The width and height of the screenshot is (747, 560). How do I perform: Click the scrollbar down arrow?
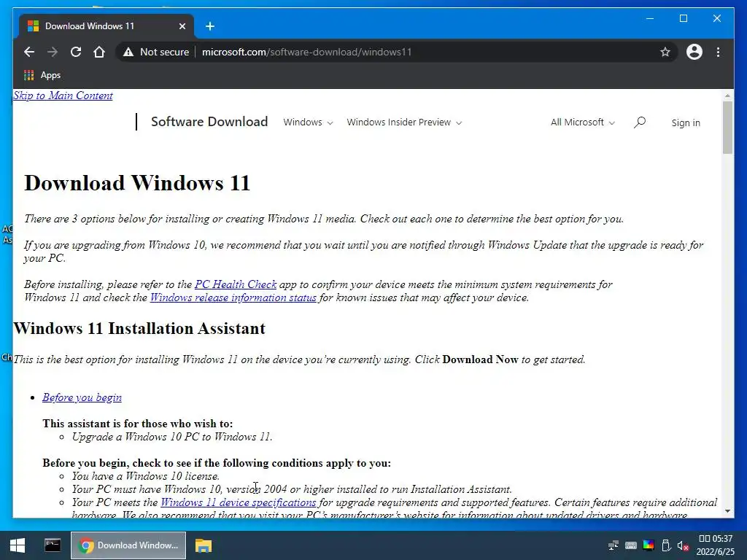[727, 511]
